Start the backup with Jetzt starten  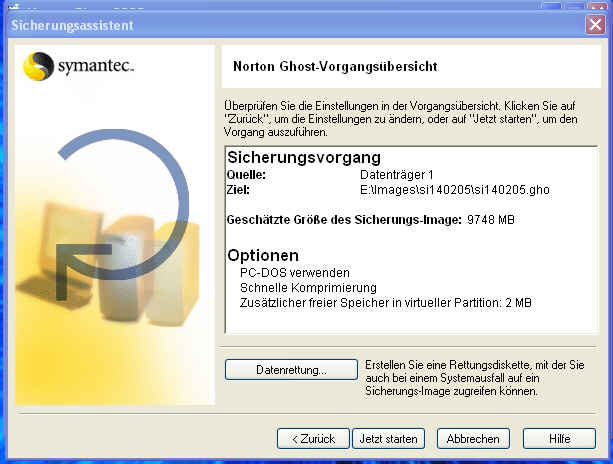(x=388, y=439)
